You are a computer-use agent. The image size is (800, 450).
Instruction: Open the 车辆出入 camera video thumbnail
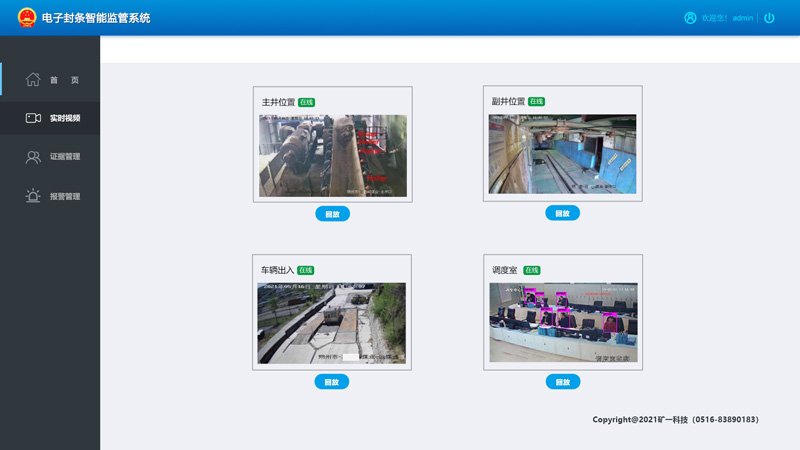coord(332,323)
